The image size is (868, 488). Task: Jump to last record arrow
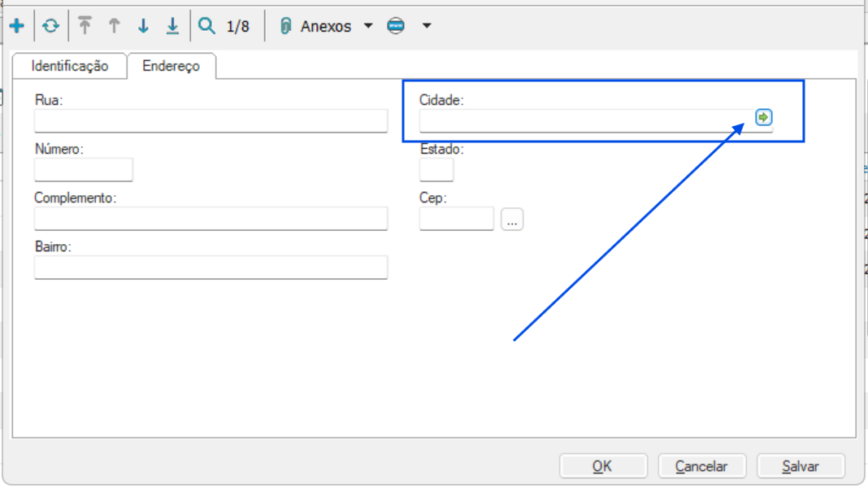tap(172, 26)
